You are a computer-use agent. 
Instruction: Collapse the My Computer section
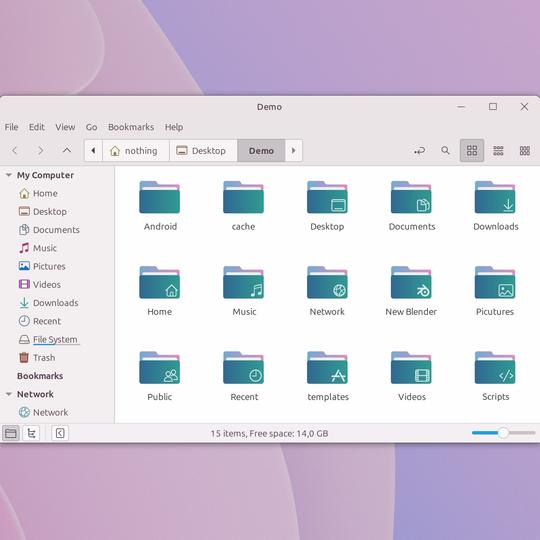tap(9, 175)
